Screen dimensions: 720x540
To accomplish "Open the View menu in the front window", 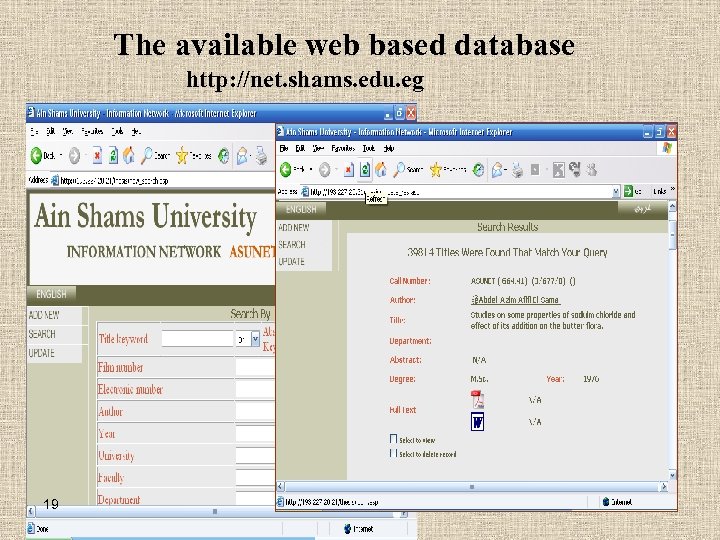I will click(x=318, y=148).
